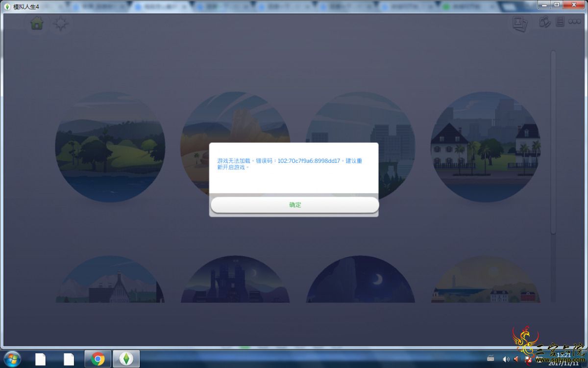Viewport: 588px width, 368px height.
Task: Select the green hills and lake world
Action: point(110,147)
